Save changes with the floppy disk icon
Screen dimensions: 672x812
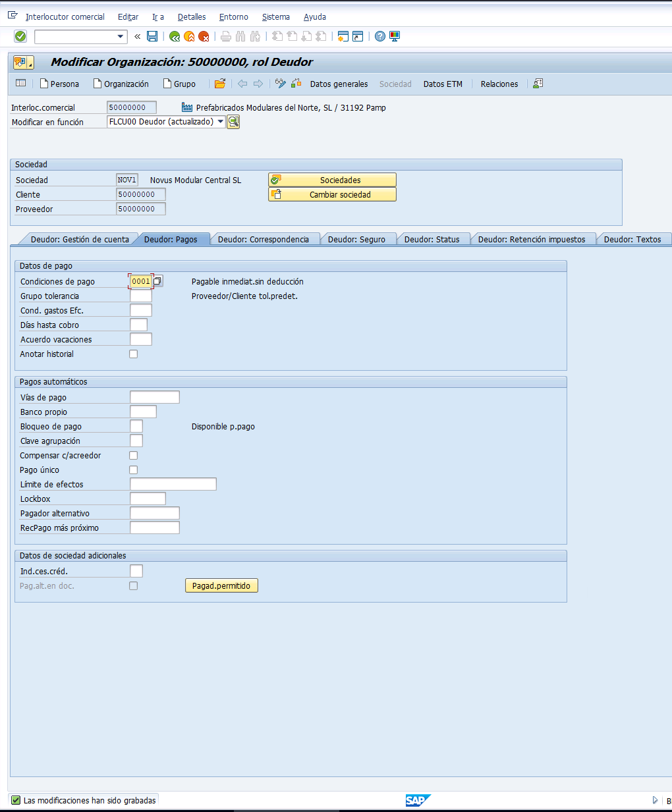pyautogui.click(x=152, y=36)
